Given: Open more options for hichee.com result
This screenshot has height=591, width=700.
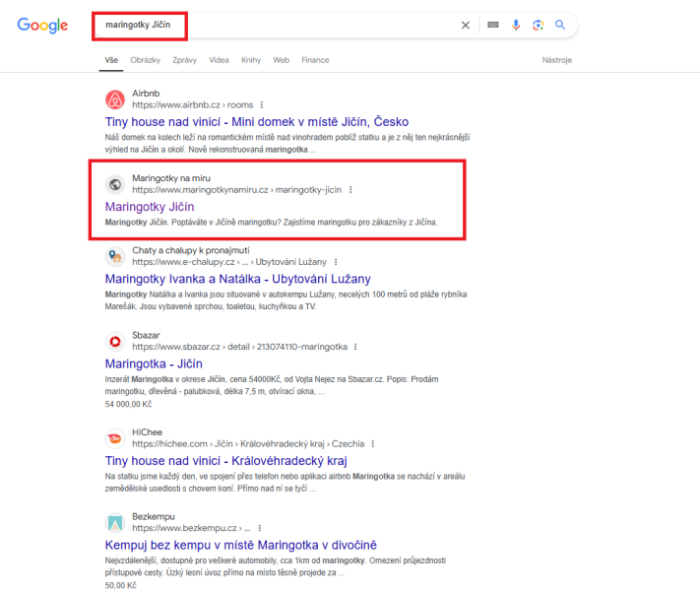Looking at the screenshot, I should point(373,443).
